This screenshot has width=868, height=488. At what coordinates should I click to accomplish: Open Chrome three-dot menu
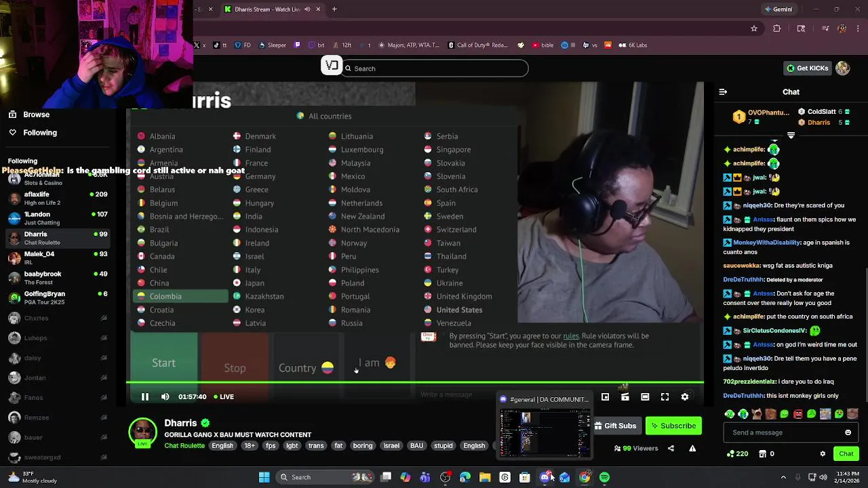(x=858, y=28)
